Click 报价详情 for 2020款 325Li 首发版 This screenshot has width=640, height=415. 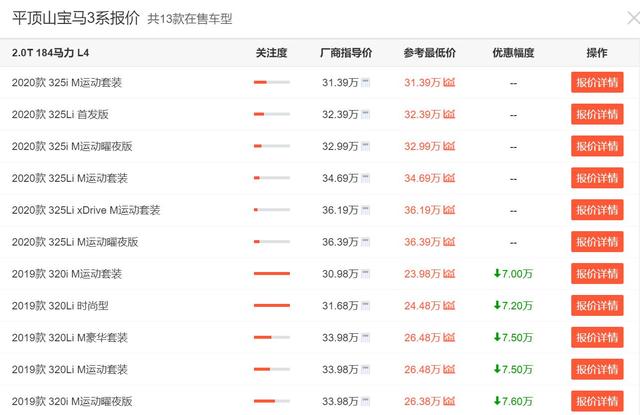[x=597, y=114]
